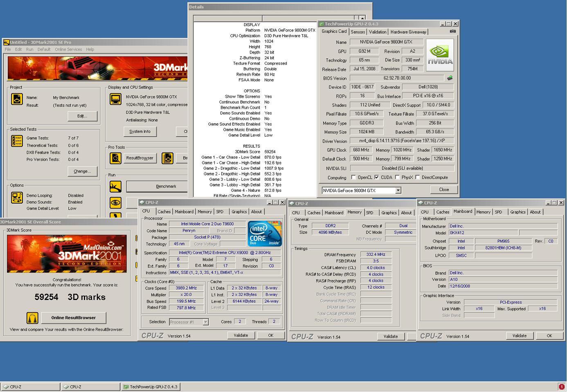The width and height of the screenshot is (567, 392).
Task: Click the Core Speed value 3989.2 MHz
Action: tap(186, 288)
